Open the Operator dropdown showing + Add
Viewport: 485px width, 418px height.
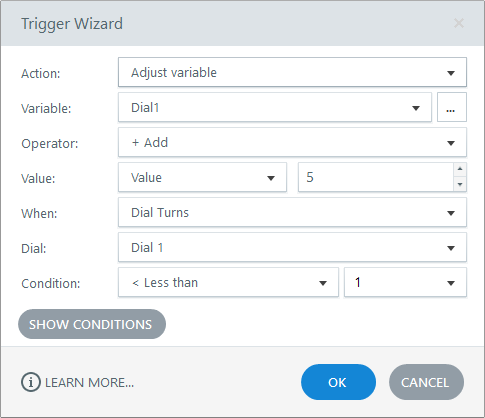292,142
